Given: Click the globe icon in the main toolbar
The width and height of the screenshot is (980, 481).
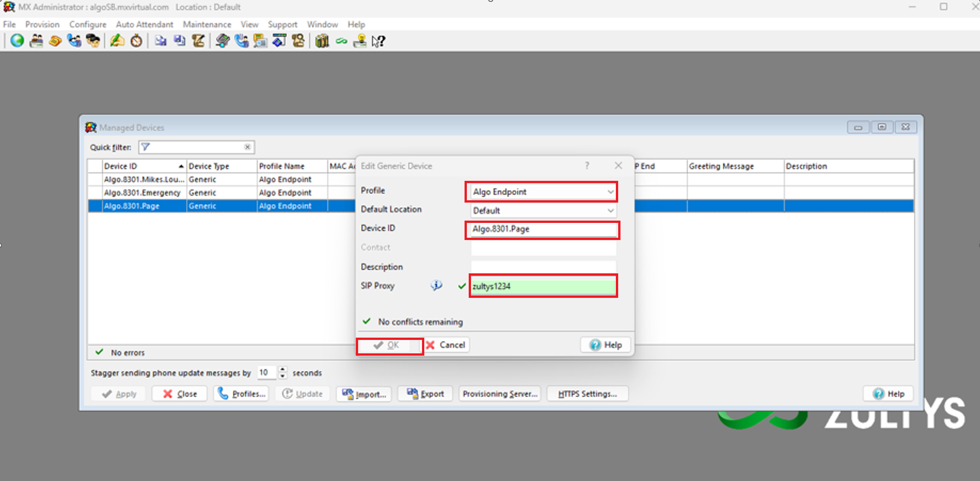Looking at the screenshot, I should tap(17, 41).
